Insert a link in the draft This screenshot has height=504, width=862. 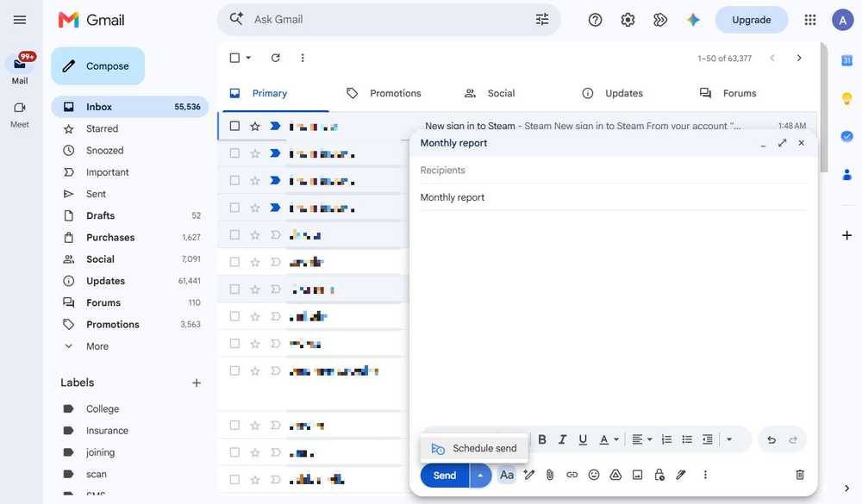tap(572, 475)
